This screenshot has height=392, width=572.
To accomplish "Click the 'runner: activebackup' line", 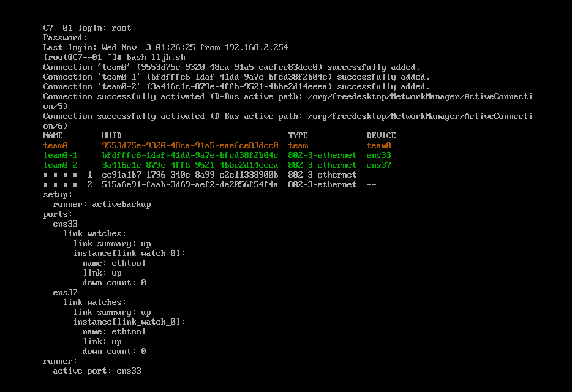I will [102, 205].
